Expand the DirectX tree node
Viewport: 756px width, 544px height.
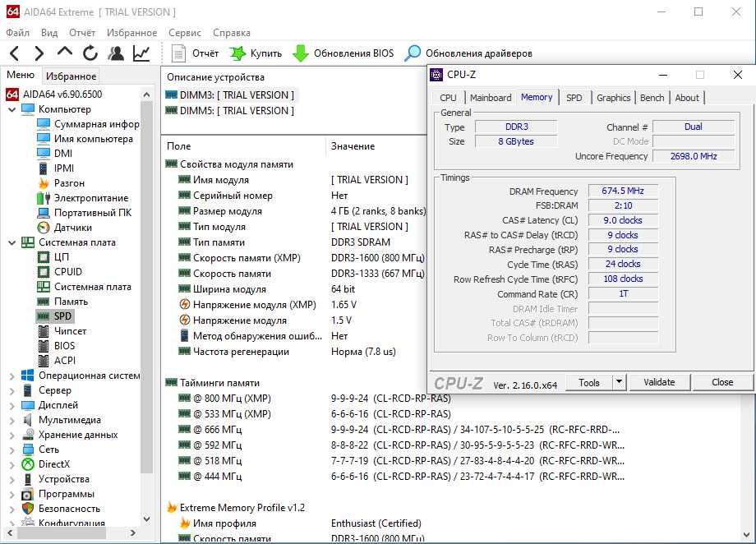[12, 464]
